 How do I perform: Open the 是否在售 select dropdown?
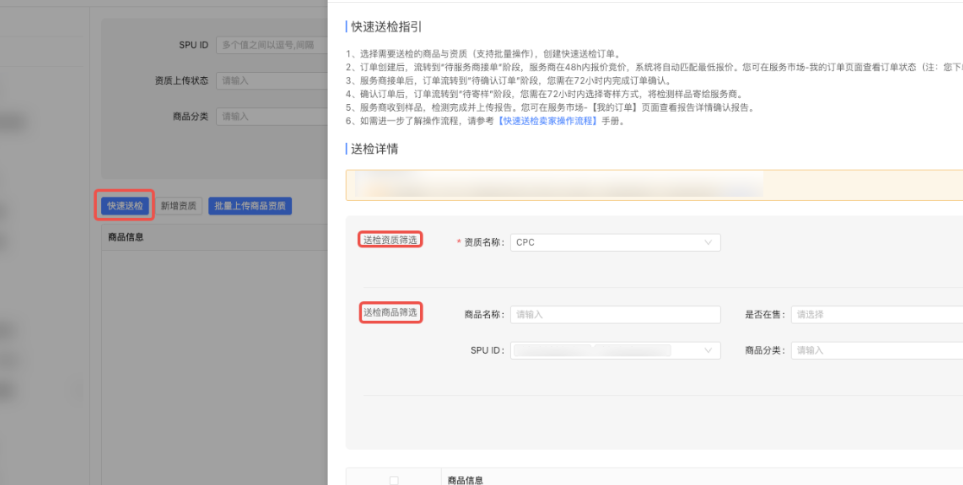point(877,315)
